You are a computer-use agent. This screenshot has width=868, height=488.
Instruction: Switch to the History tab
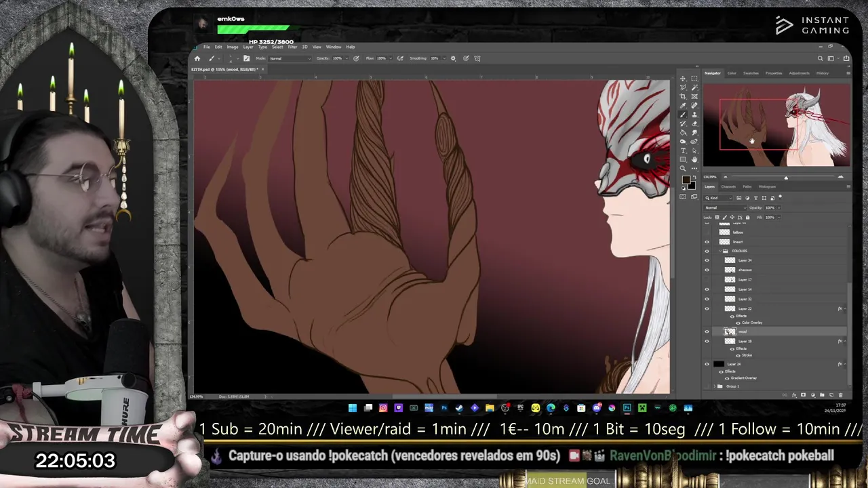point(822,73)
